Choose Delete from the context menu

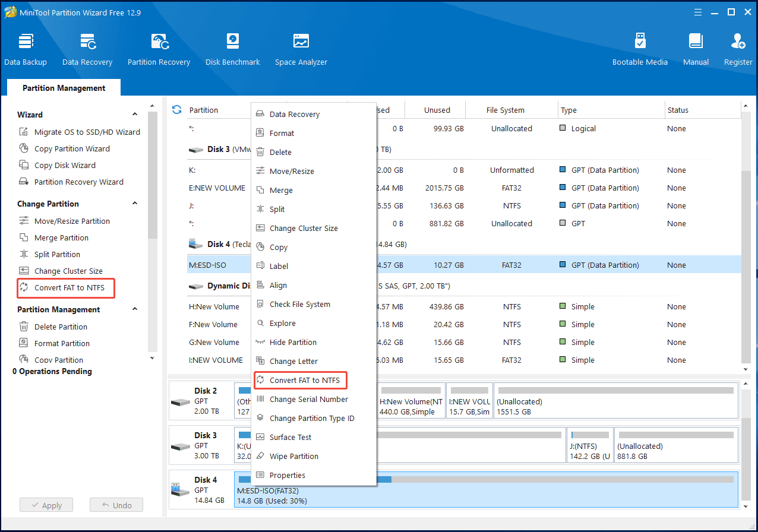click(x=314, y=153)
